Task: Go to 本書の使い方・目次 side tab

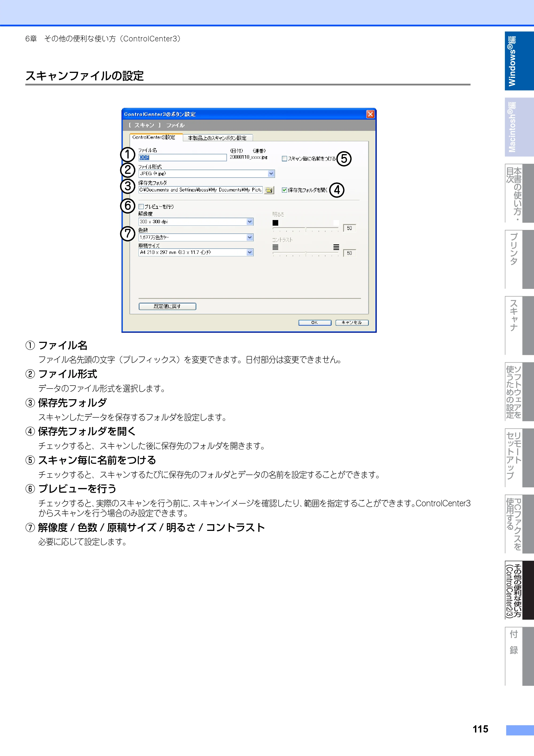Action: [x=519, y=193]
